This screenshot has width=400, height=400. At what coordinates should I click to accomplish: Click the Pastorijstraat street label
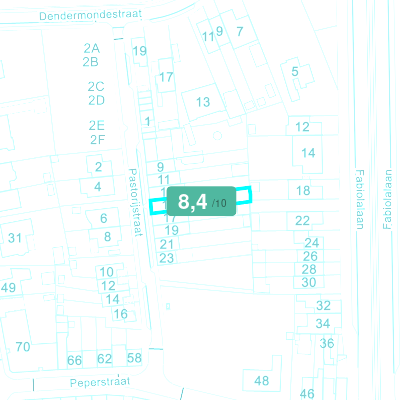coord(135,202)
